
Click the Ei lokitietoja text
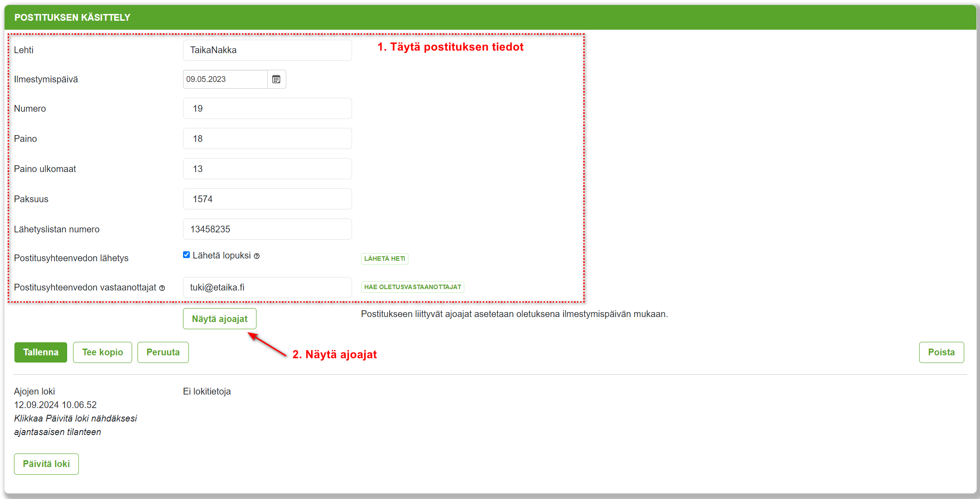point(207,391)
